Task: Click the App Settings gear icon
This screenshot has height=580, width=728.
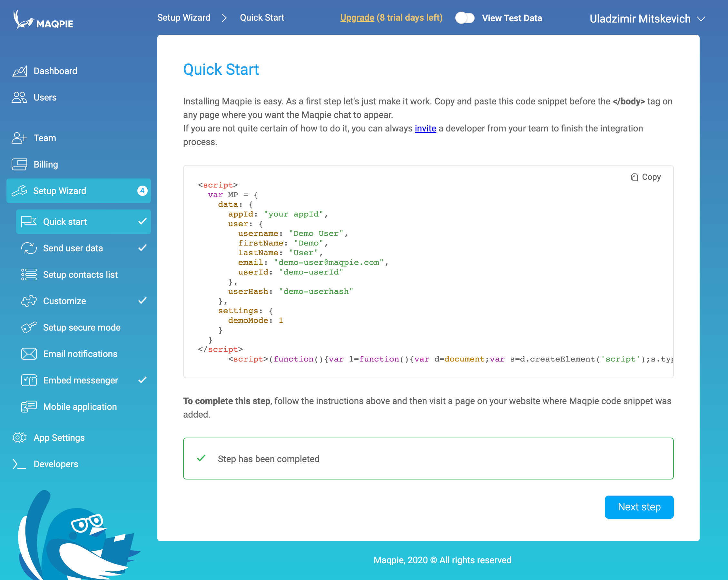Action: tap(19, 438)
